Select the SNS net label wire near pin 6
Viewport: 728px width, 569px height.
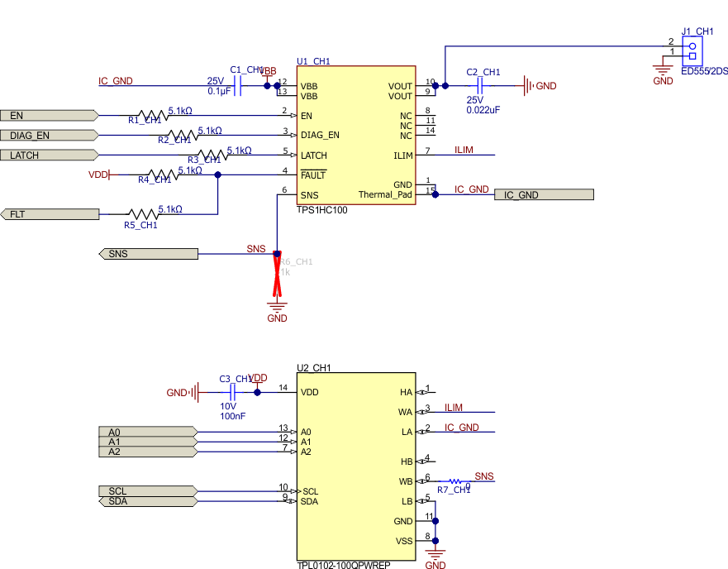point(256,249)
